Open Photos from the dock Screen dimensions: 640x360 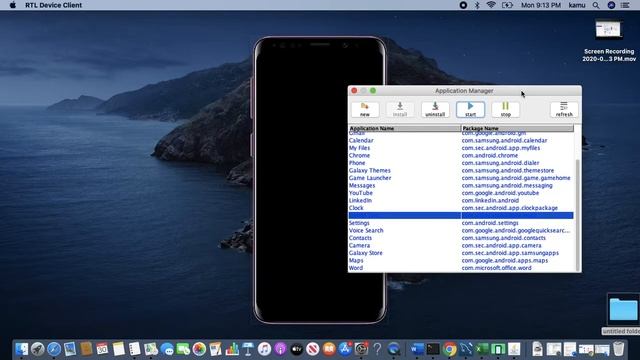click(199, 349)
